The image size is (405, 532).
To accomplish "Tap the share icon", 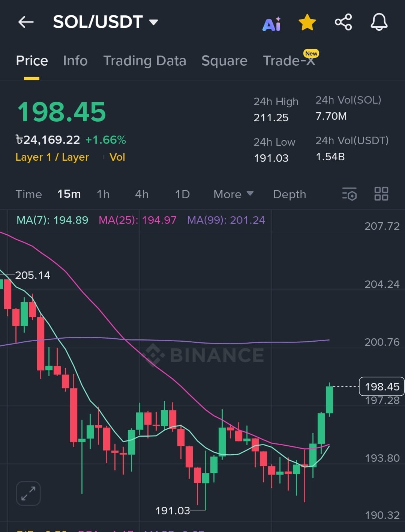I will (343, 22).
